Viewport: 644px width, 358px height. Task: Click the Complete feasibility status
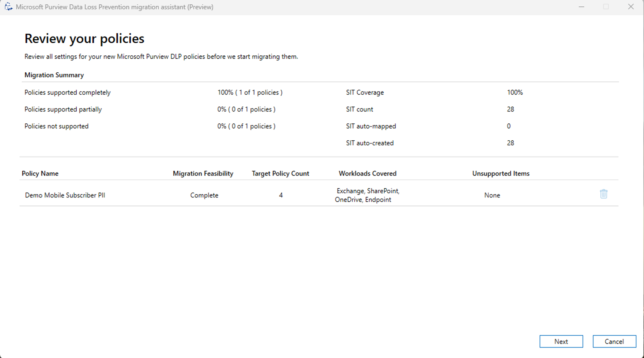204,195
